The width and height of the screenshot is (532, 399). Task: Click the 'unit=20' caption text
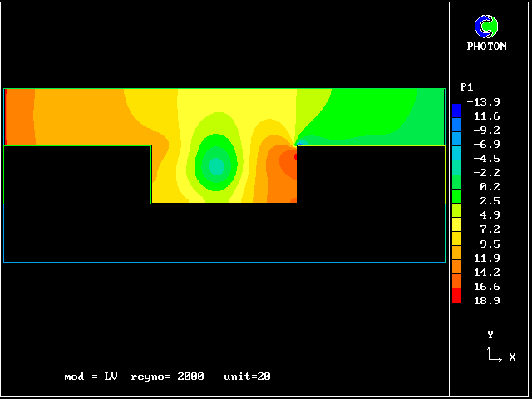(x=247, y=377)
